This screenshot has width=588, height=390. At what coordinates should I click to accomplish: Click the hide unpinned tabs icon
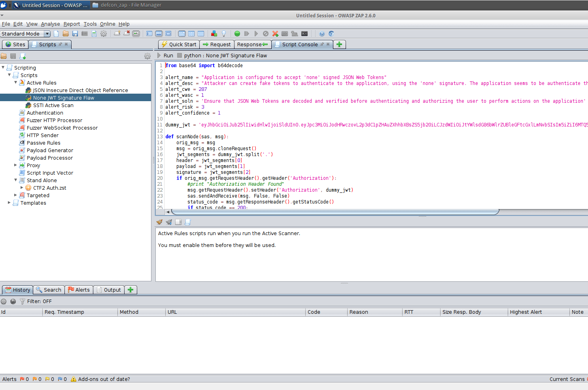point(127,34)
